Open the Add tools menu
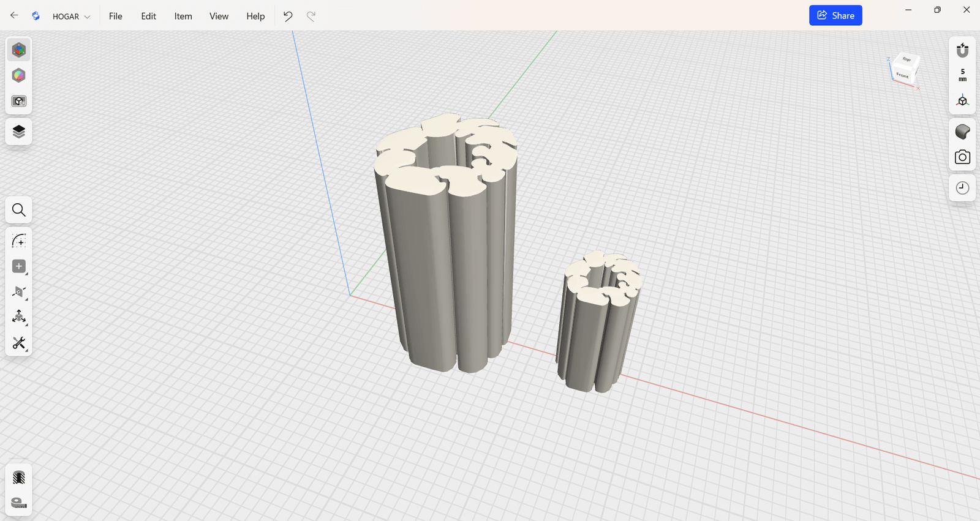Image resolution: width=980 pixels, height=521 pixels. (x=19, y=266)
